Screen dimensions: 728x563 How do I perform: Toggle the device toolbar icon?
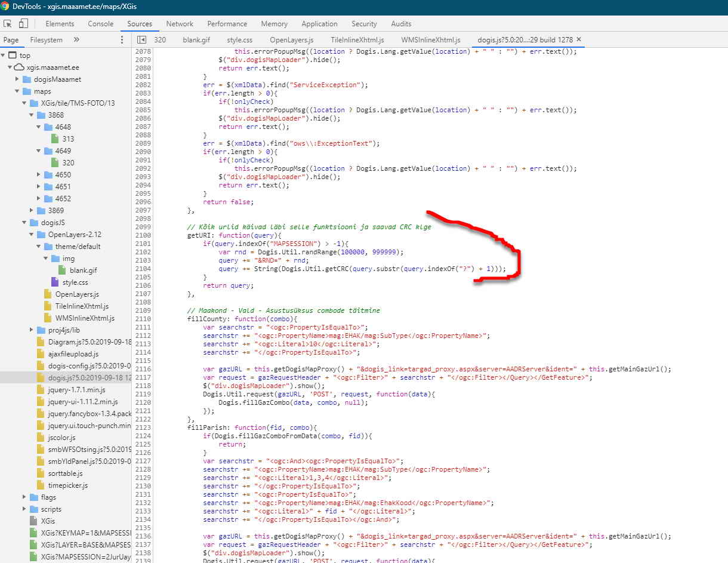coord(23,24)
